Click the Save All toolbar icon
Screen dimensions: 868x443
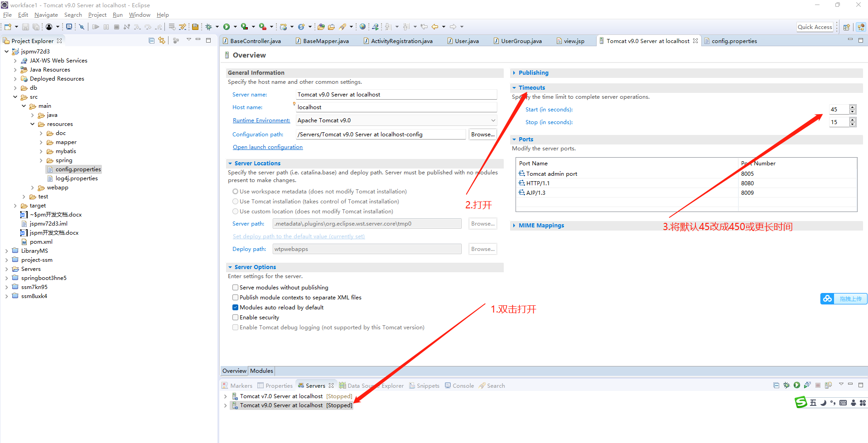pyautogui.click(x=36, y=27)
